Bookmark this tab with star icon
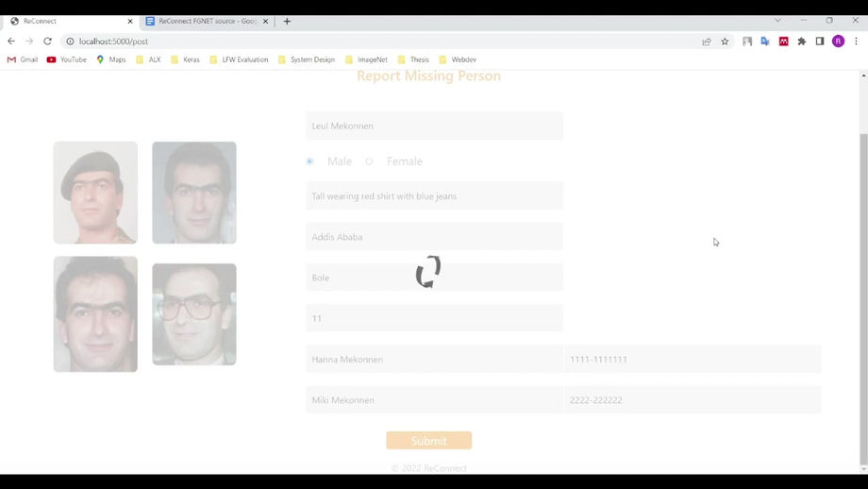Screen dimensions: 868x489 click(x=725, y=42)
